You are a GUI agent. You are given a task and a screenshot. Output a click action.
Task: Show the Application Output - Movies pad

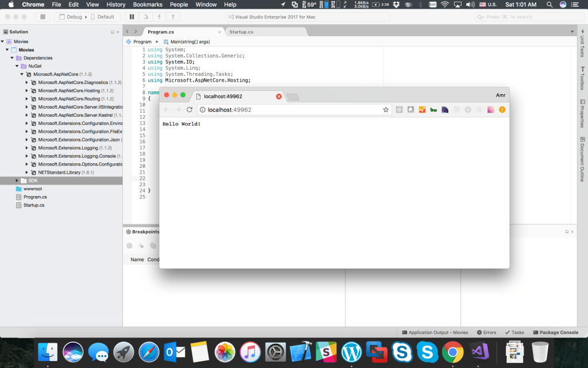(x=435, y=332)
